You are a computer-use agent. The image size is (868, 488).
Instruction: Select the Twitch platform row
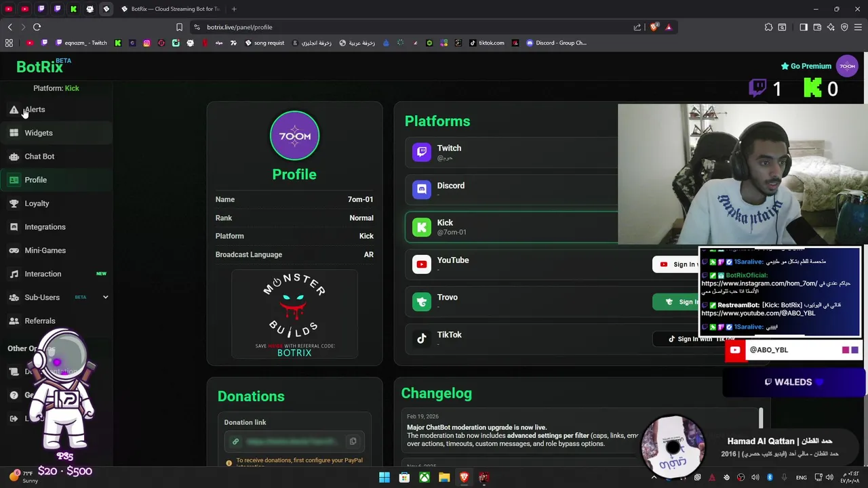point(512,152)
